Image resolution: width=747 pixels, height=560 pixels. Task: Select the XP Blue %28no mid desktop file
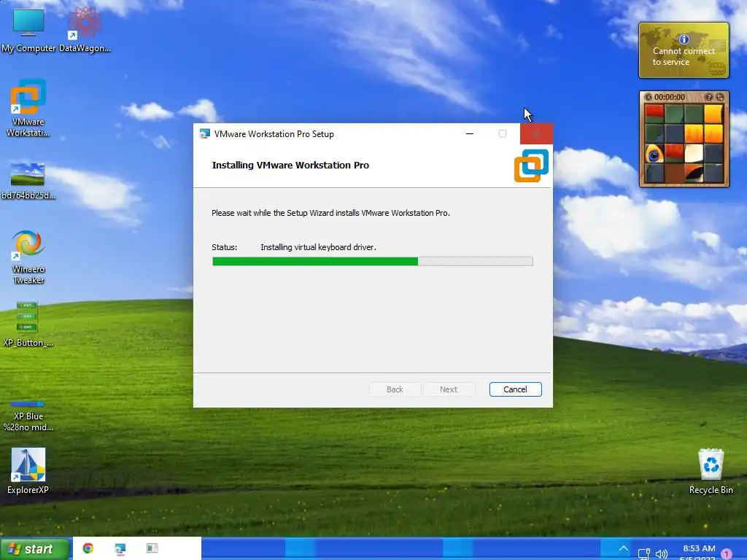click(x=28, y=416)
